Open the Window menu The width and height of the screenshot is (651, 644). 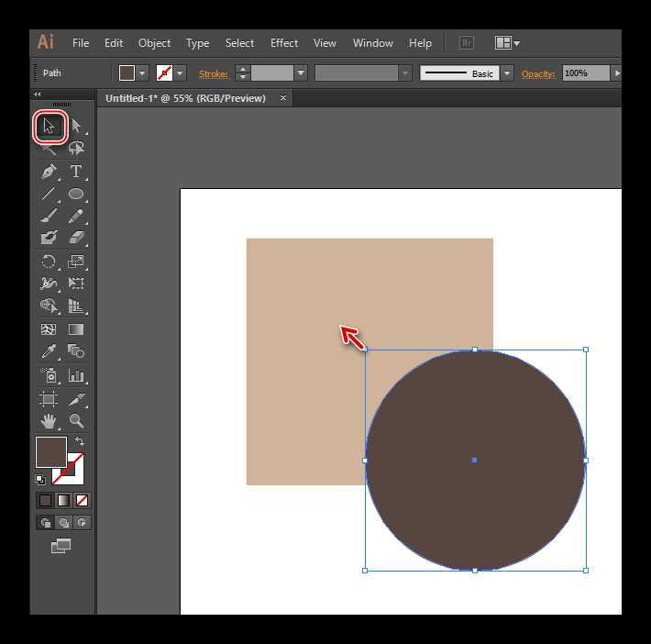[373, 43]
